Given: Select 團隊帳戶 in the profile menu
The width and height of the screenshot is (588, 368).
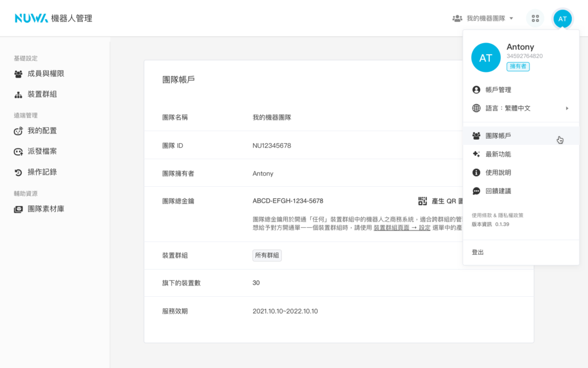Looking at the screenshot, I should point(521,136).
